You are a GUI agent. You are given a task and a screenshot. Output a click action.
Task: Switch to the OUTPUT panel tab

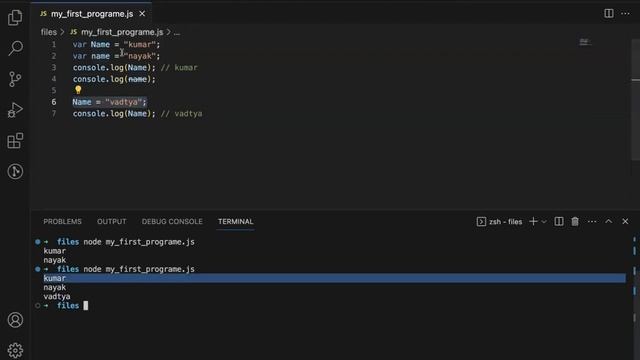click(111, 222)
